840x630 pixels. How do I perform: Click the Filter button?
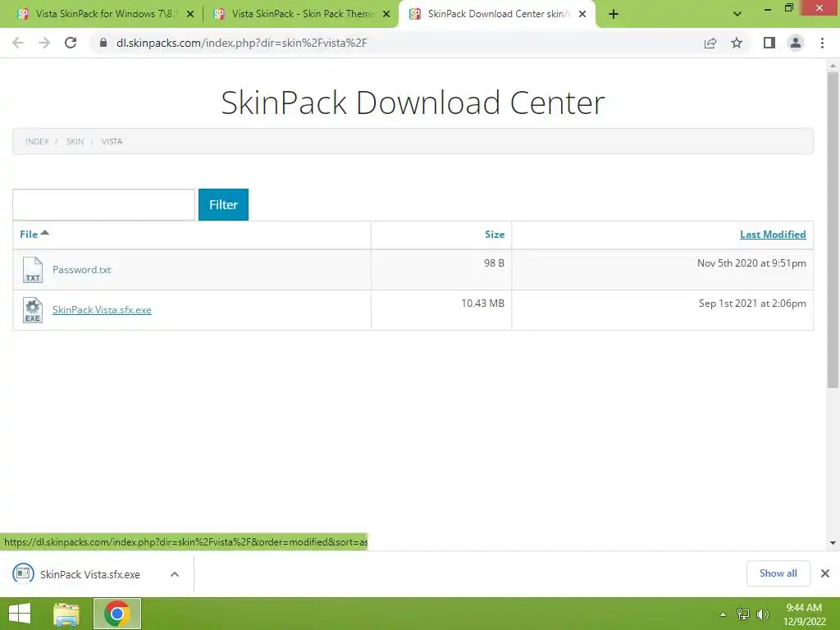coord(223,204)
